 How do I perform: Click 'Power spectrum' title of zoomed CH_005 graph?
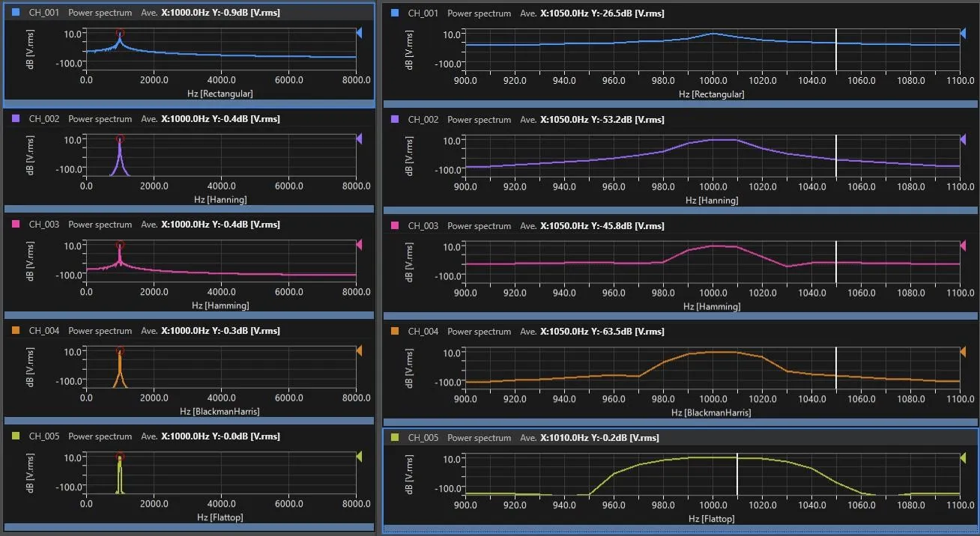480,437
